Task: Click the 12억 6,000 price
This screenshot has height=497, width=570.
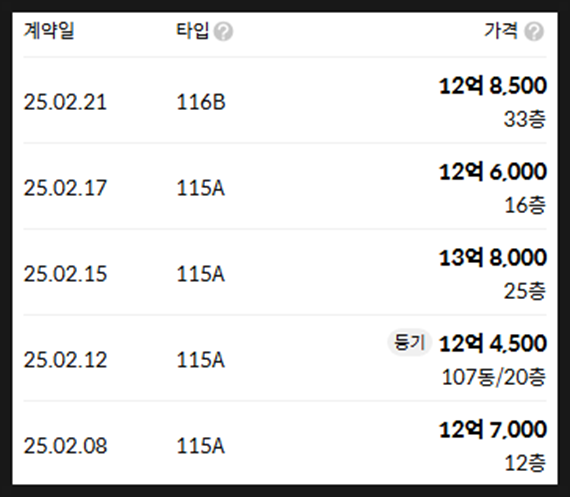Action: (493, 172)
